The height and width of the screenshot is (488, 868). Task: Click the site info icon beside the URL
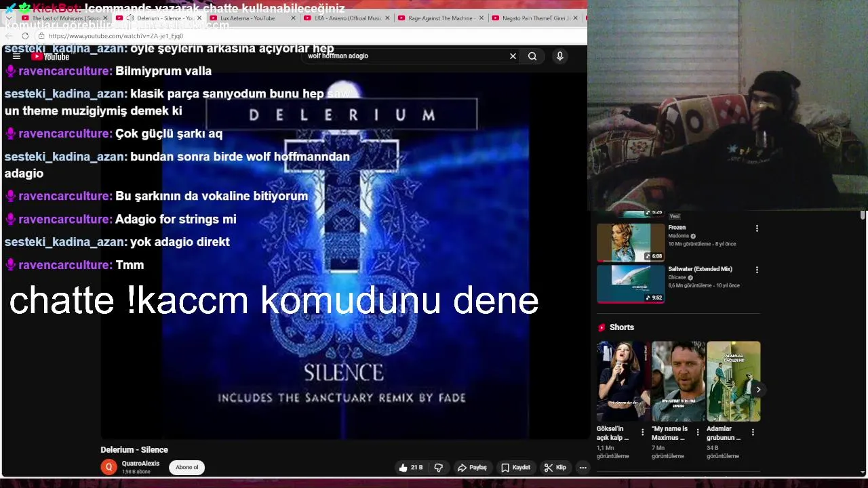click(41, 36)
